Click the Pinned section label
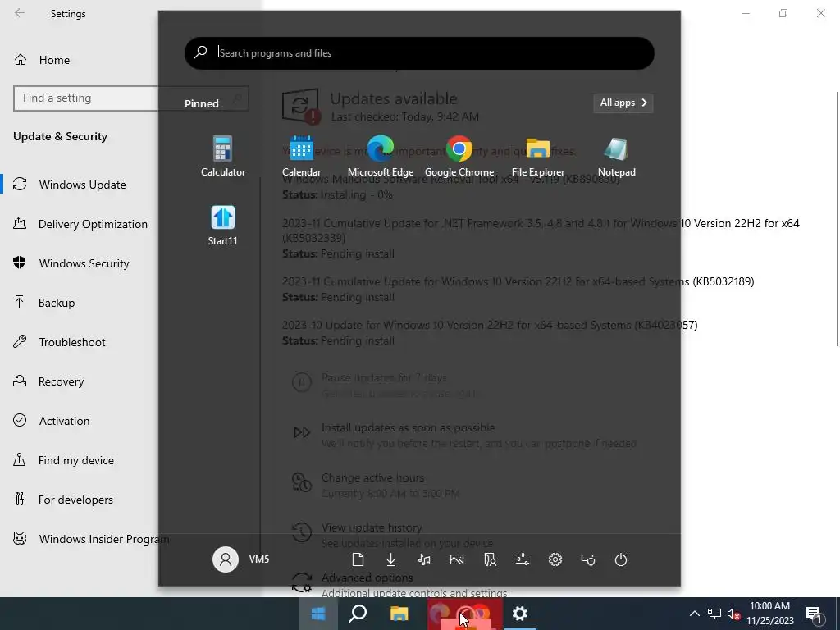 (202, 104)
